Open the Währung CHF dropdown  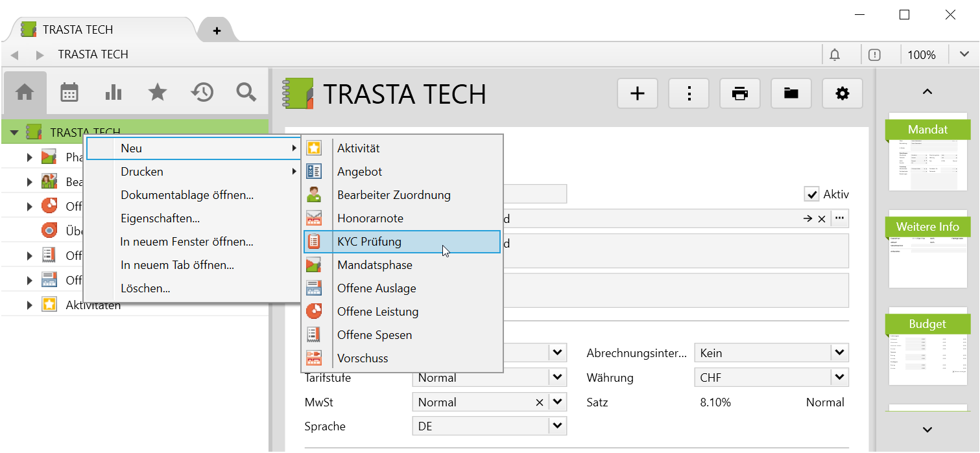pyautogui.click(x=840, y=377)
